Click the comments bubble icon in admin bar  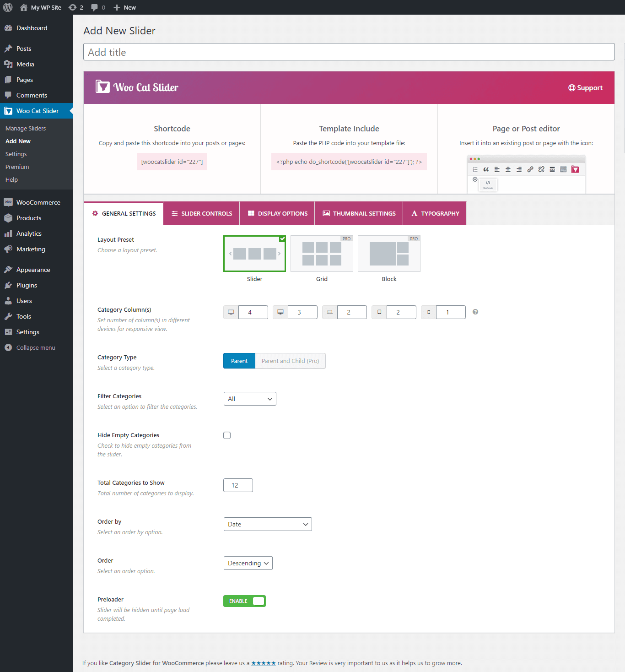tap(94, 7)
